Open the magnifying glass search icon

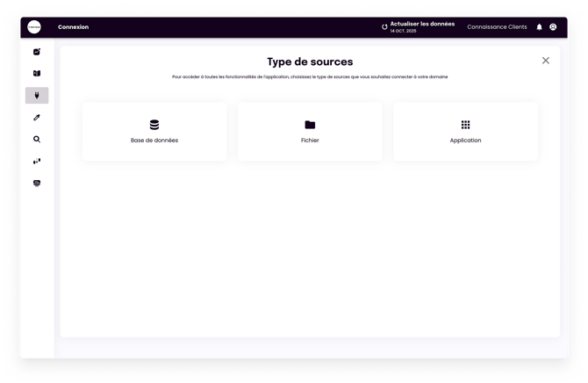37,139
